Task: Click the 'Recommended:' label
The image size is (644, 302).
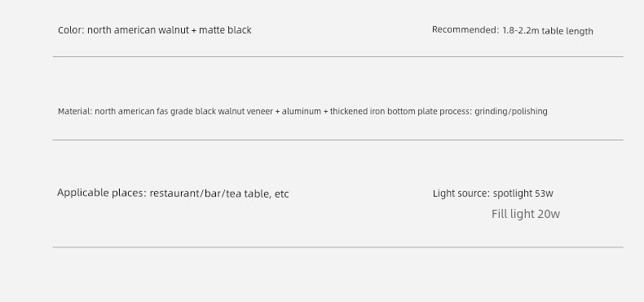Action: (x=465, y=29)
